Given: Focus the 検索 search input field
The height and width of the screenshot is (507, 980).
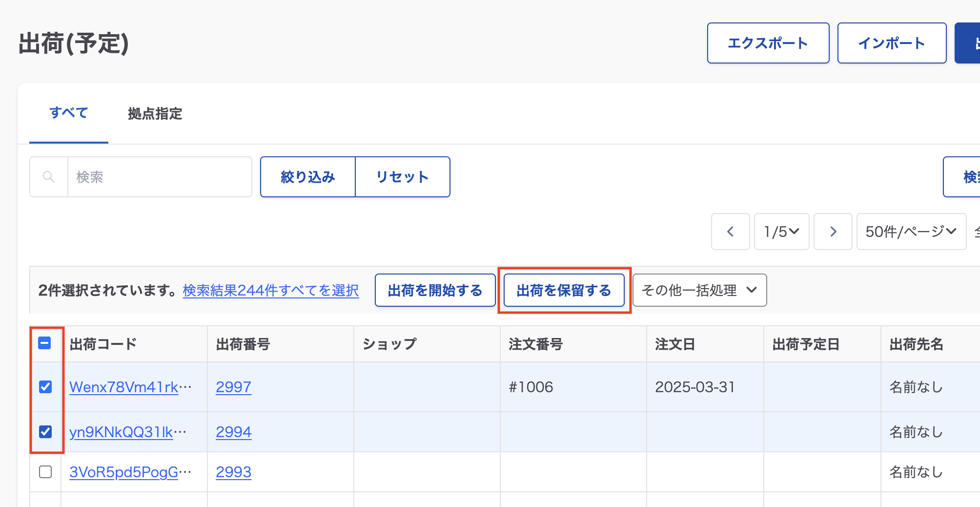Looking at the screenshot, I should point(159,177).
